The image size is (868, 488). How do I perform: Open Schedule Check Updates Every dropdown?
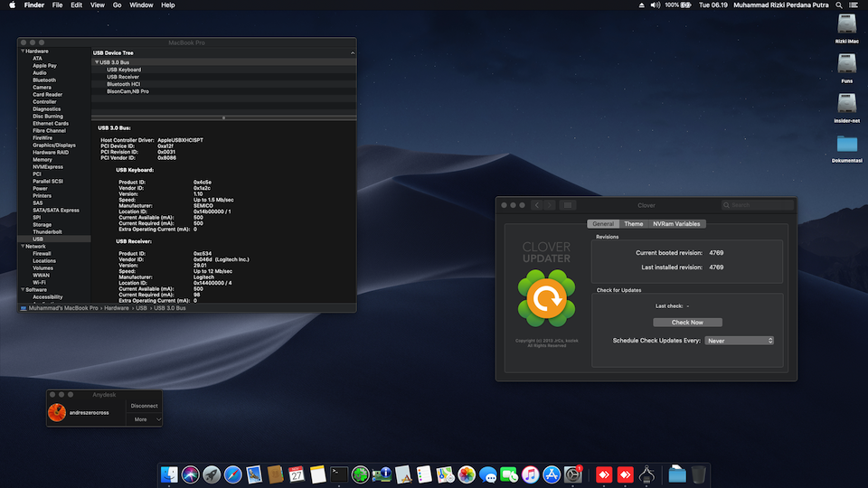(739, 341)
